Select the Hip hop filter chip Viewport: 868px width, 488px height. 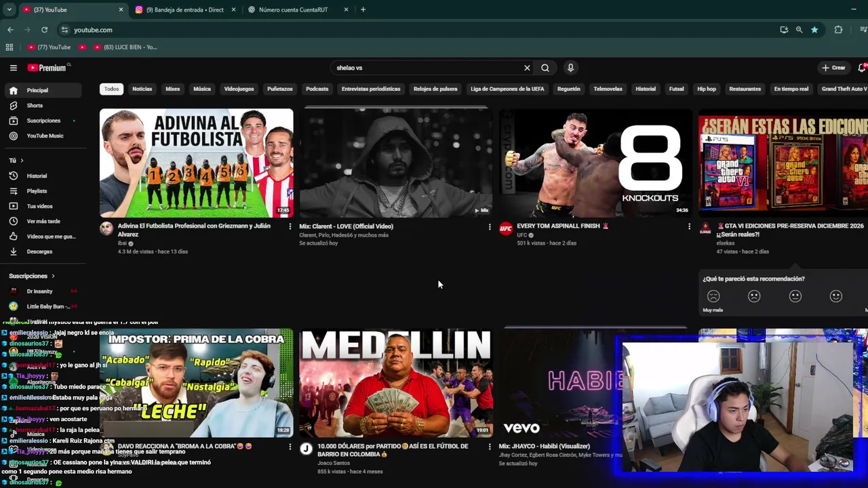click(x=707, y=89)
